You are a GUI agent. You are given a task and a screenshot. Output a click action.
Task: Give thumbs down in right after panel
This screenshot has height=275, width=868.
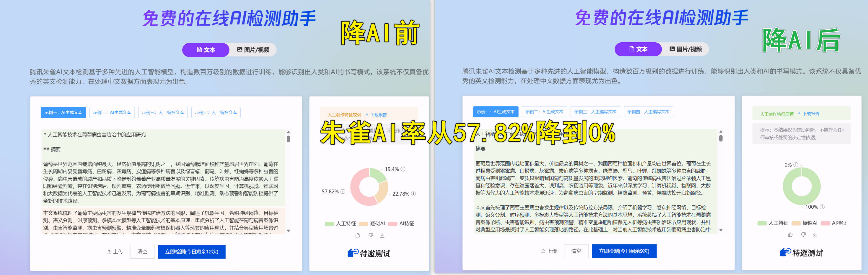pos(803,235)
